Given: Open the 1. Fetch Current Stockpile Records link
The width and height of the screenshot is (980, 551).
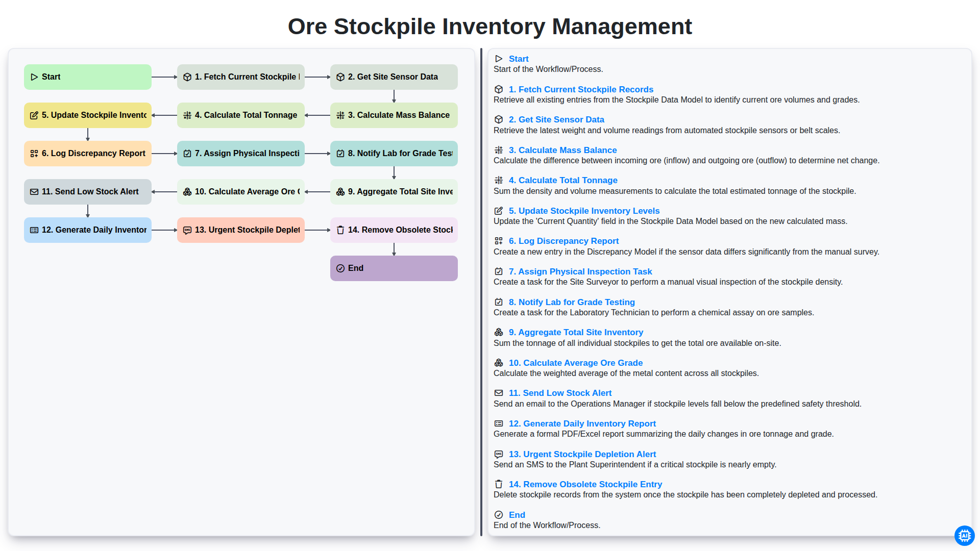Looking at the screenshot, I should (x=581, y=89).
